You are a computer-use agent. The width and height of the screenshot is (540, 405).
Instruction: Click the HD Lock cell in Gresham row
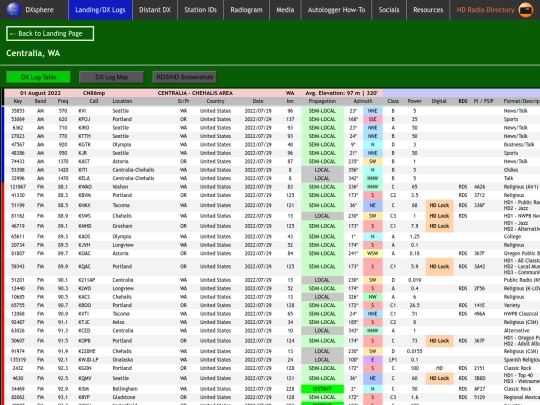439,226
